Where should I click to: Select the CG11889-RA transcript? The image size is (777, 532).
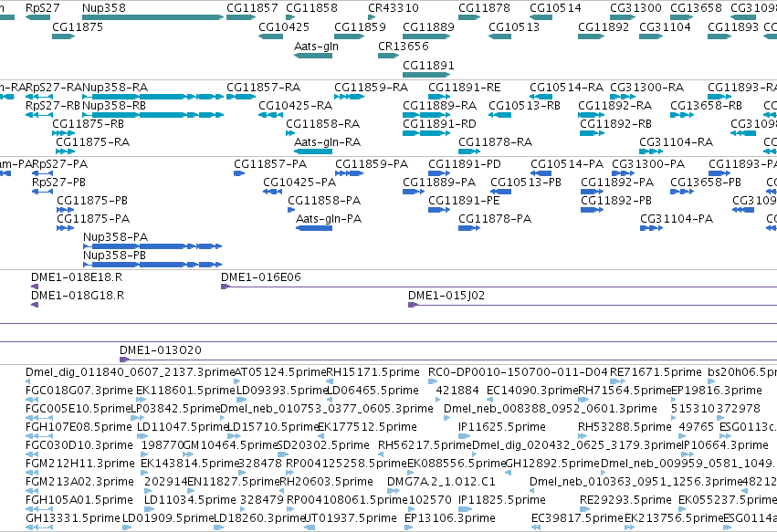tap(426, 115)
